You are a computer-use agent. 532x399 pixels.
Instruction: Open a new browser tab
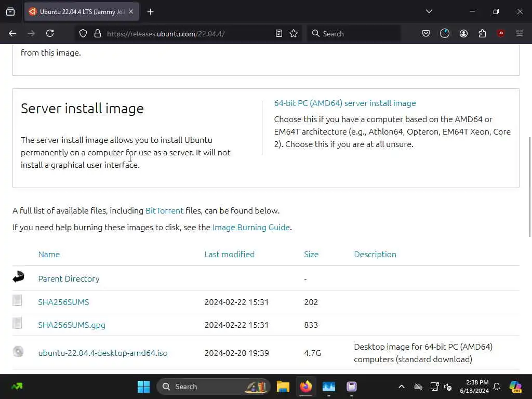pyautogui.click(x=150, y=11)
